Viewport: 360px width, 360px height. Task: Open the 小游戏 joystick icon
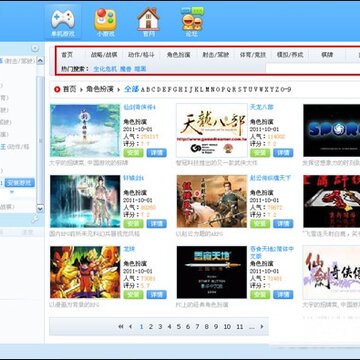tap(105, 19)
